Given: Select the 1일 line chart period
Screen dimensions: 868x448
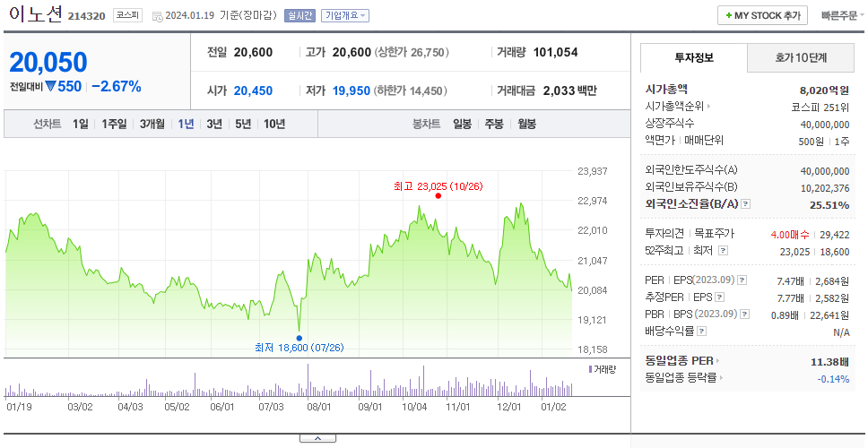Looking at the screenshot, I should click(x=81, y=125).
